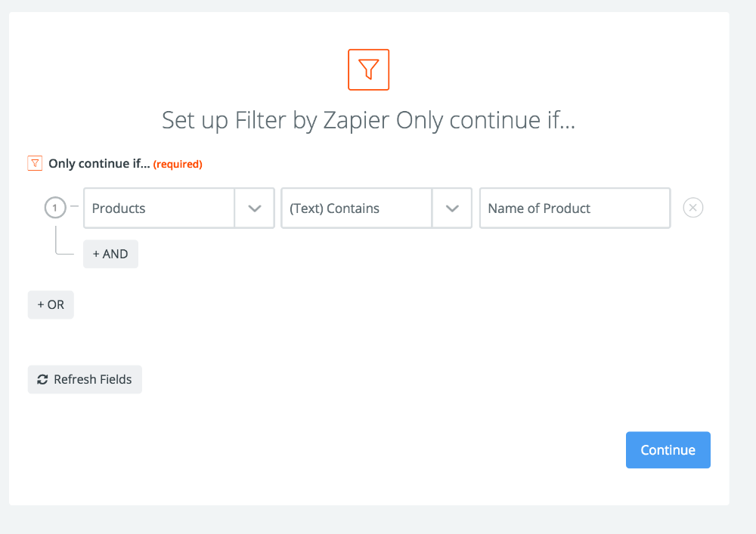Click the small funnel icon beside field label
The width and height of the screenshot is (756, 534).
click(x=35, y=163)
